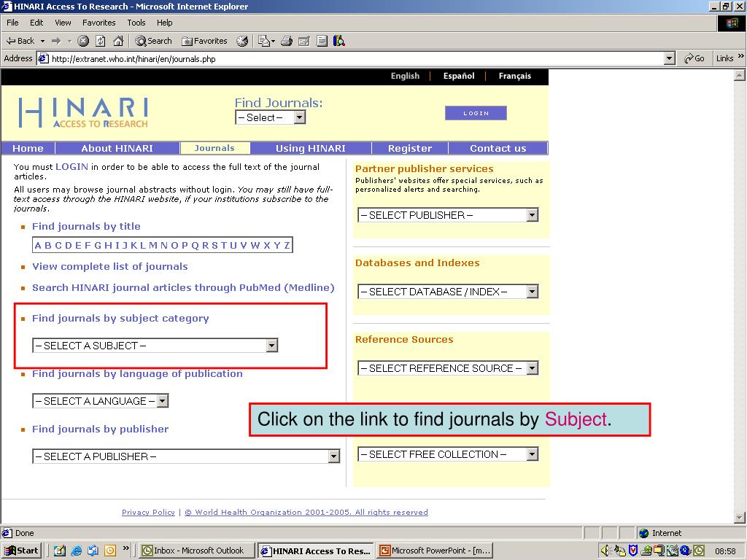This screenshot has height=560, width=747.
Task: Click the Forward arrow button
Action: click(x=56, y=41)
